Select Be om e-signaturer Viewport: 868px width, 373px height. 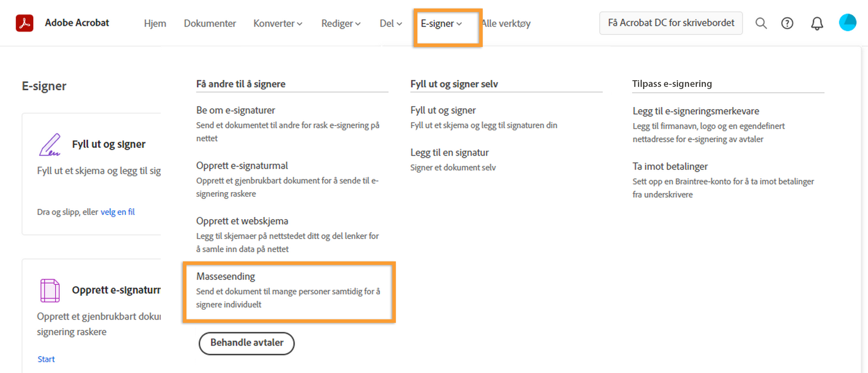(x=236, y=110)
